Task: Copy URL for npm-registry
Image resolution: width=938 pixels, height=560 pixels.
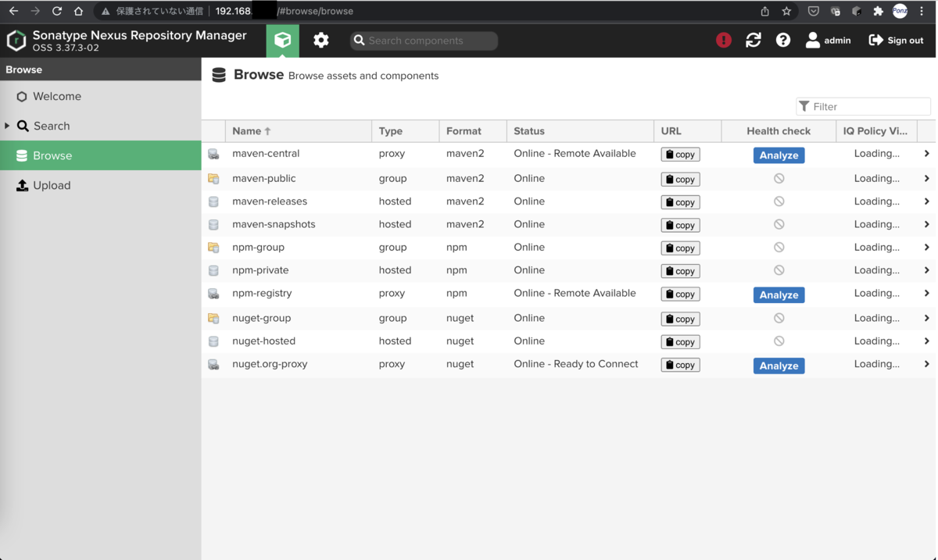Action: click(680, 294)
